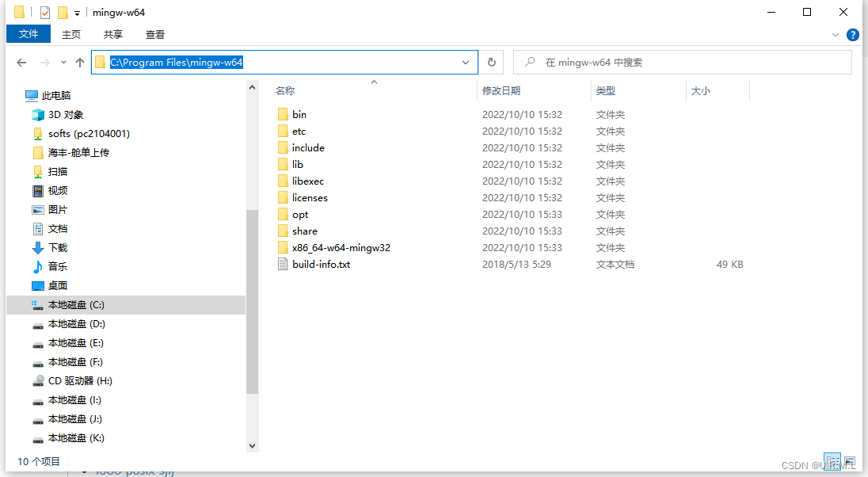868x477 pixels.
Task: Select the opt folder icon
Action: (x=283, y=215)
